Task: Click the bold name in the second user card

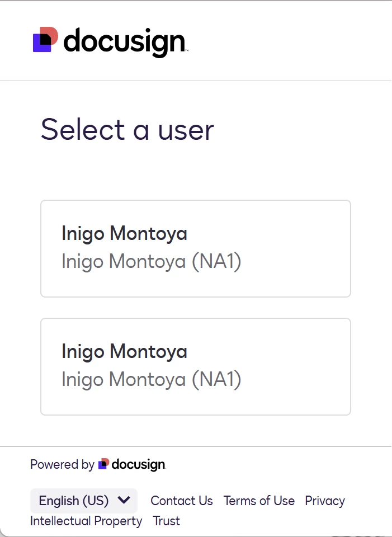Action: pos(124,351)
